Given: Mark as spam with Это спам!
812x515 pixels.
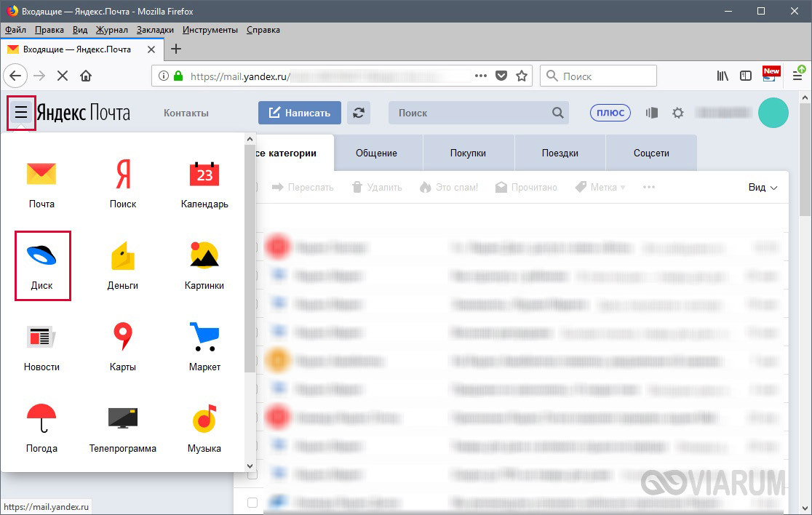Looking at the screenshot, I should point(449,188).
